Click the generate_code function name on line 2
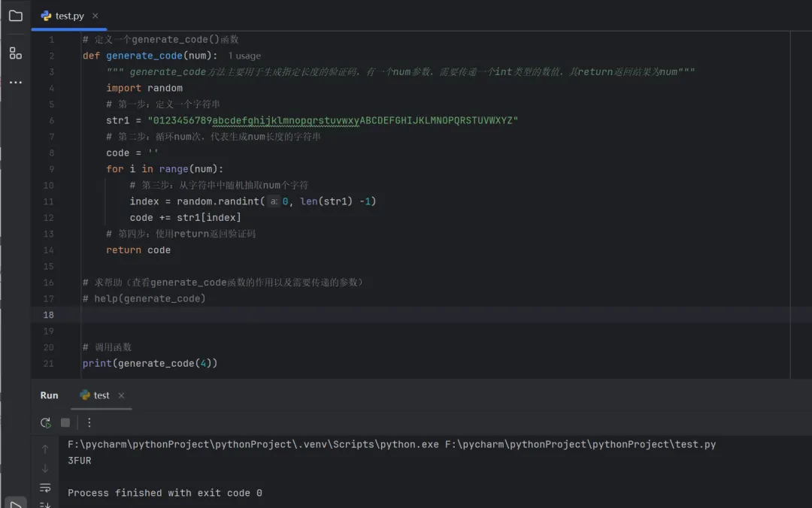Image resolution: width=812 pixels, height=508 pixels. (144, 56)
